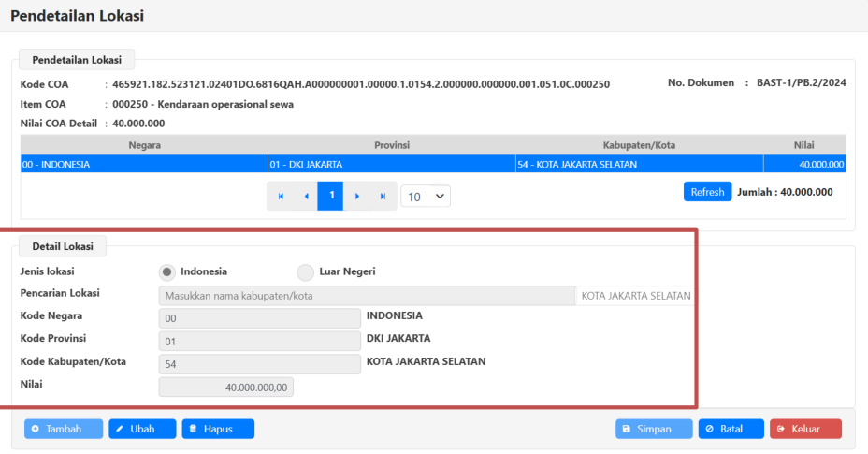Screen dimensions: 868x454
Task: Select Indonesia radio button
Action: click(x=167, y=272)
